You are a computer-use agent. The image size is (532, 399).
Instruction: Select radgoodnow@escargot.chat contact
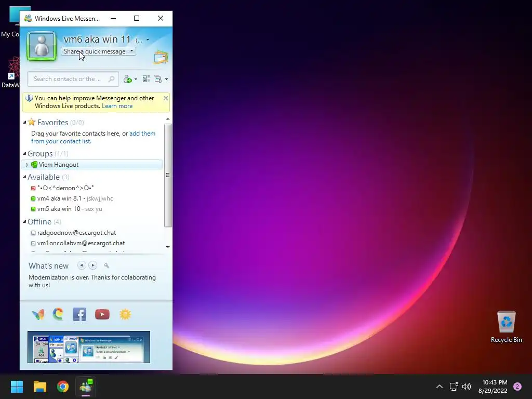click(76, 233)
